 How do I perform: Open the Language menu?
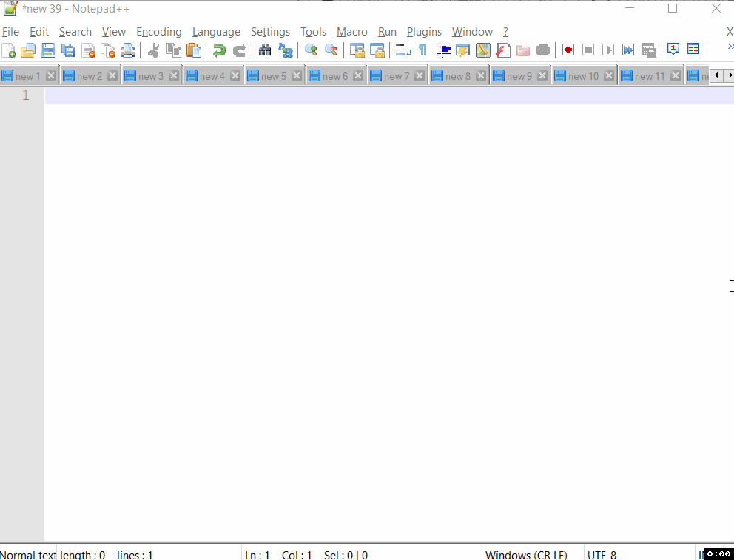[216, 32]
